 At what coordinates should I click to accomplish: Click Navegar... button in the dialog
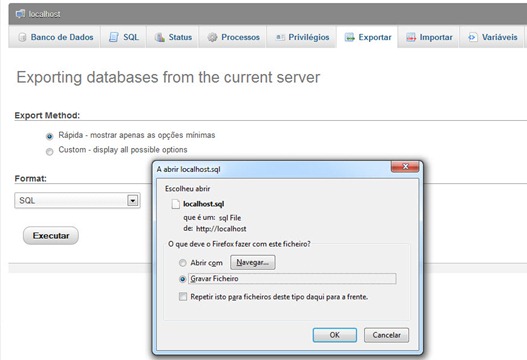[252, 262]
